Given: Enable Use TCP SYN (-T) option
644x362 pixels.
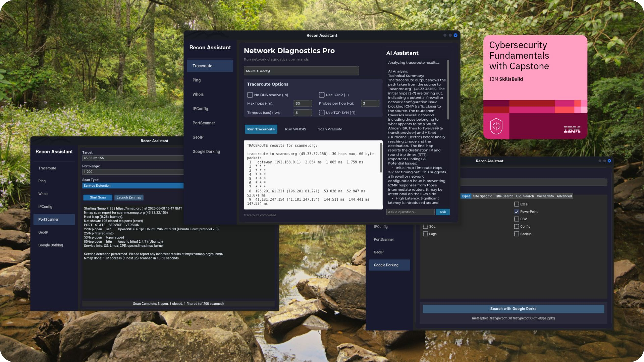Looking at the screenshot, I should (322, 113).
